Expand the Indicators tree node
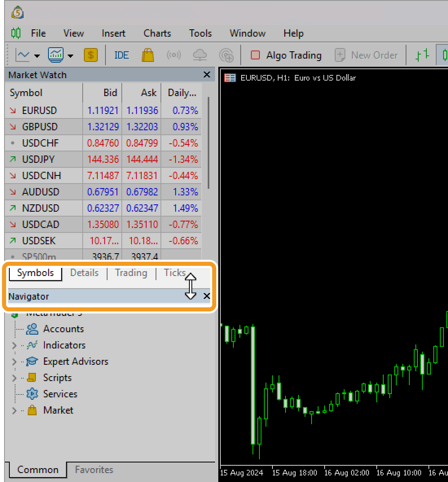 14,346
